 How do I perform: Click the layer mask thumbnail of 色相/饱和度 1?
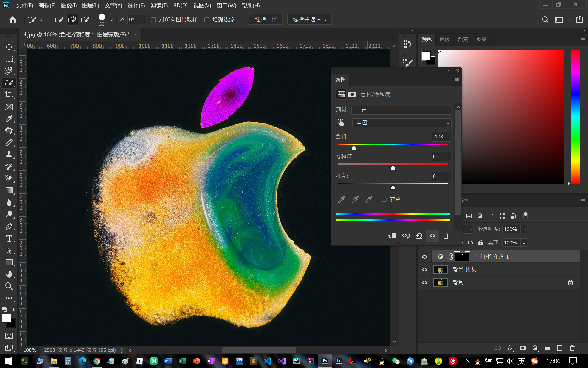462,257
